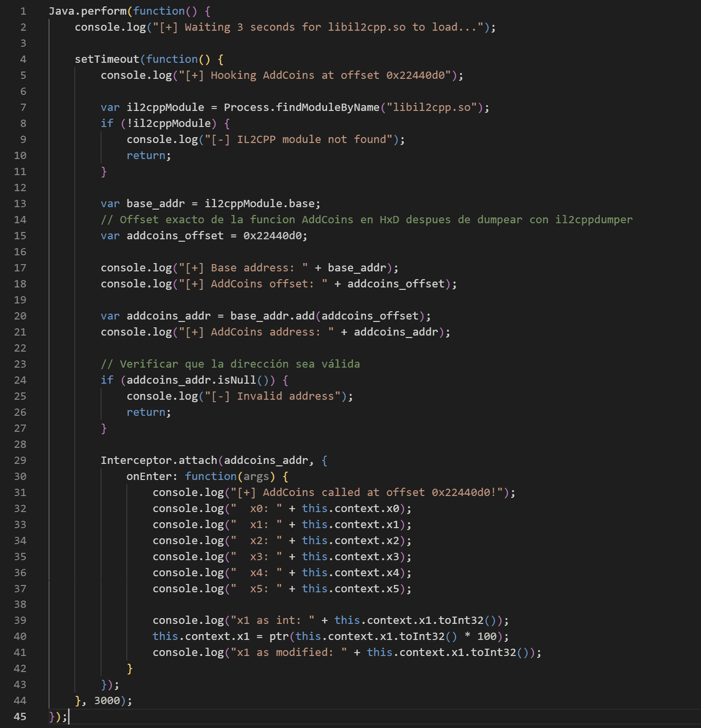Viewport: 701px width, 728px height.
Task: Place cursor on the addcoins_offset variable declaration
Action: pyautogui.click(x=173, y=235)
